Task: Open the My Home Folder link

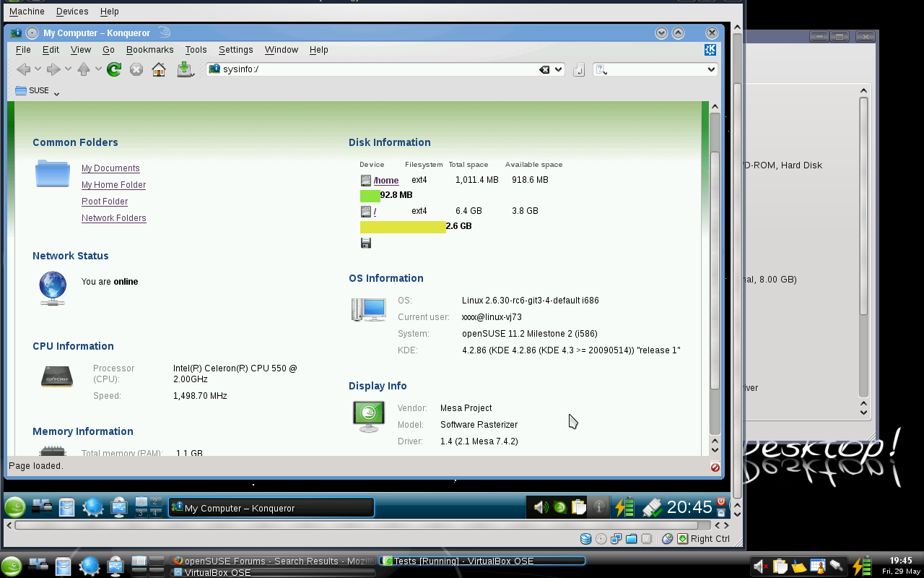Action: point(114,185)
